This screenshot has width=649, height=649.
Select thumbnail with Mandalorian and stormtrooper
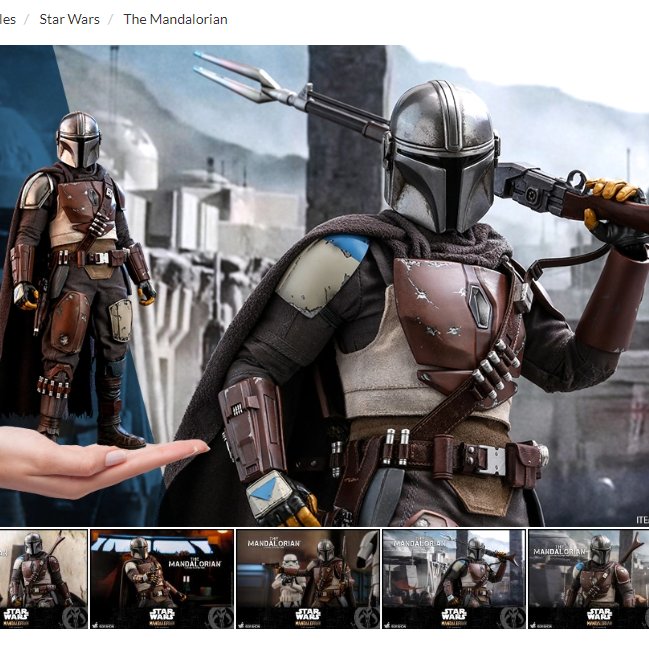tap(308, 579)
